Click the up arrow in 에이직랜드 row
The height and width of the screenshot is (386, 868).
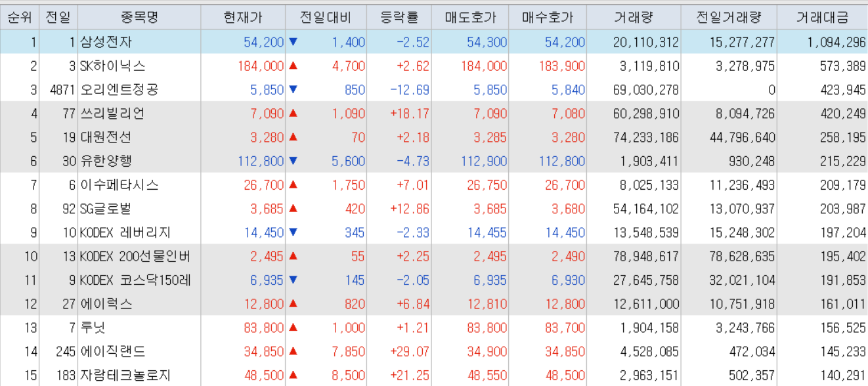[293, 352]
